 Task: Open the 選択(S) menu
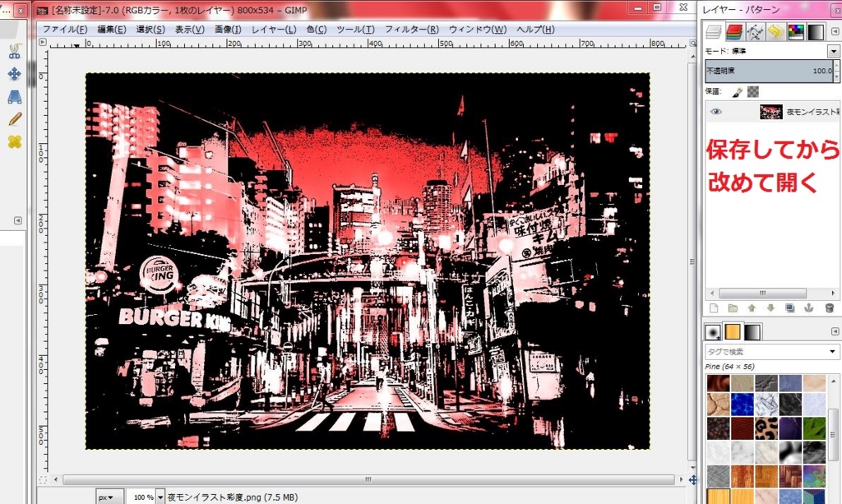pyautogui.click(x=150, y=30)
